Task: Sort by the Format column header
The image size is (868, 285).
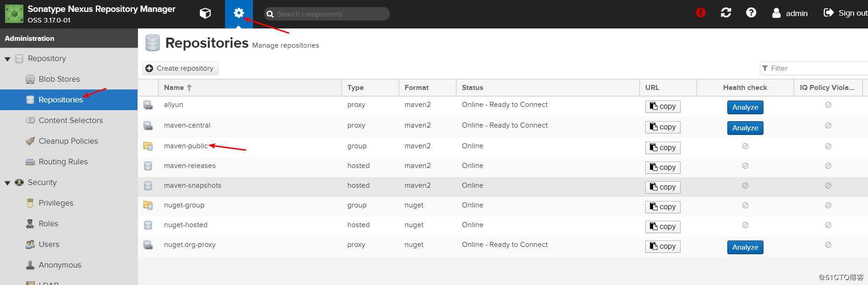Action: coord(428,88)
